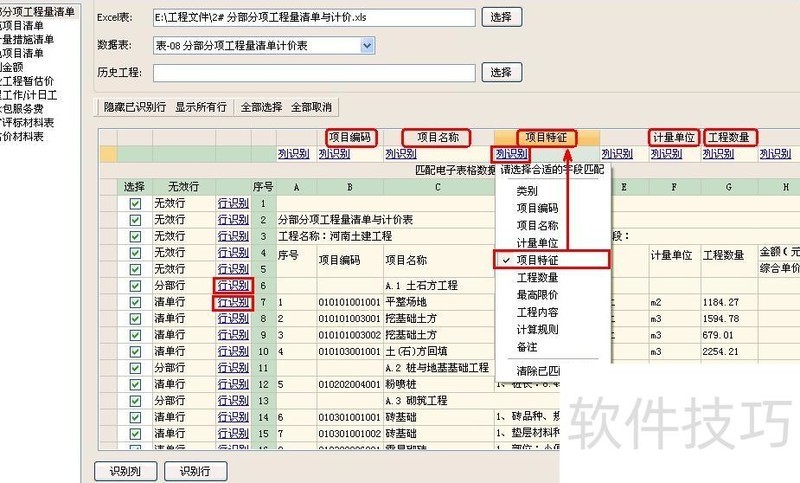Click 选择 button next to Excel表 path
Screen dimensions: 800x483
(x=502, y=17)
